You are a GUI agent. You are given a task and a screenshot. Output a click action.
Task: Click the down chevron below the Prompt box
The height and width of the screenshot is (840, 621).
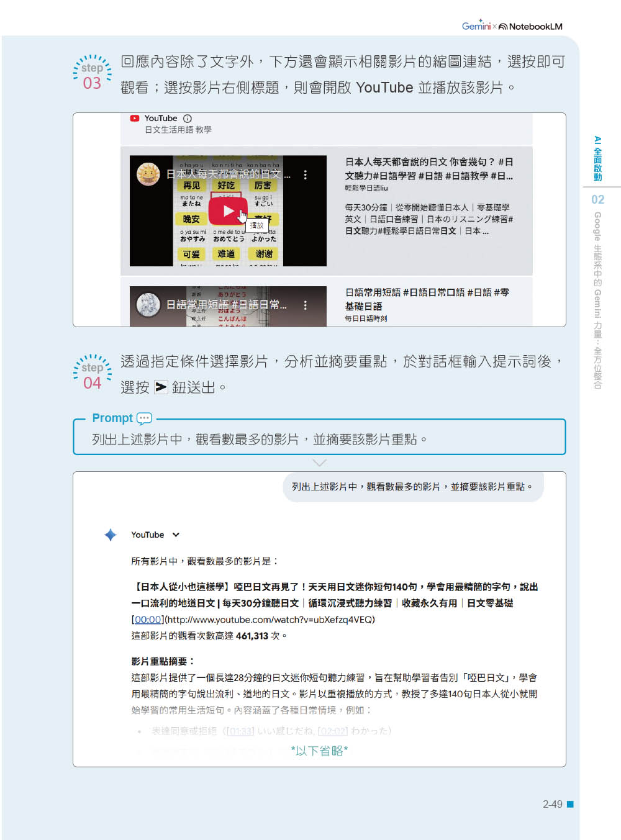(319, 463)
